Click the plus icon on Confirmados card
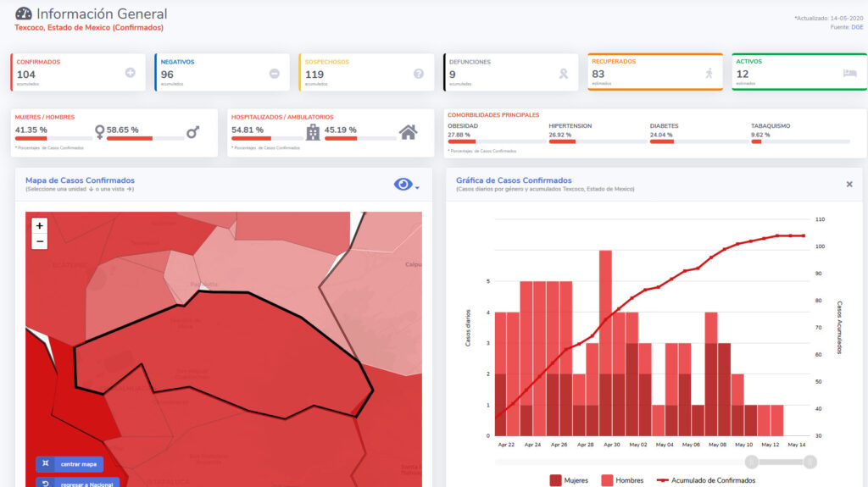Screen dimensions: 868x487 coord(130,74)
